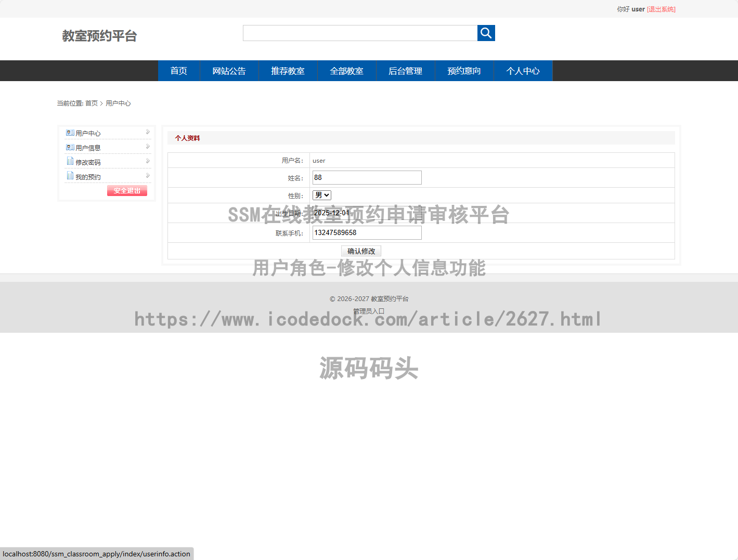Click the 安全退出 logout button

pos(126,190)
